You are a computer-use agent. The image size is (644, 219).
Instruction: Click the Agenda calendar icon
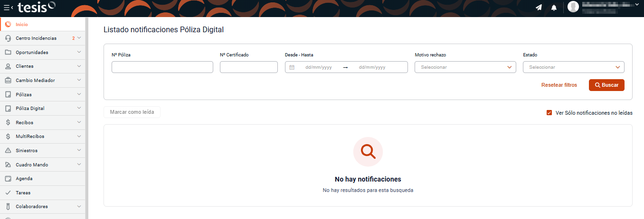(x=8, y=179)
